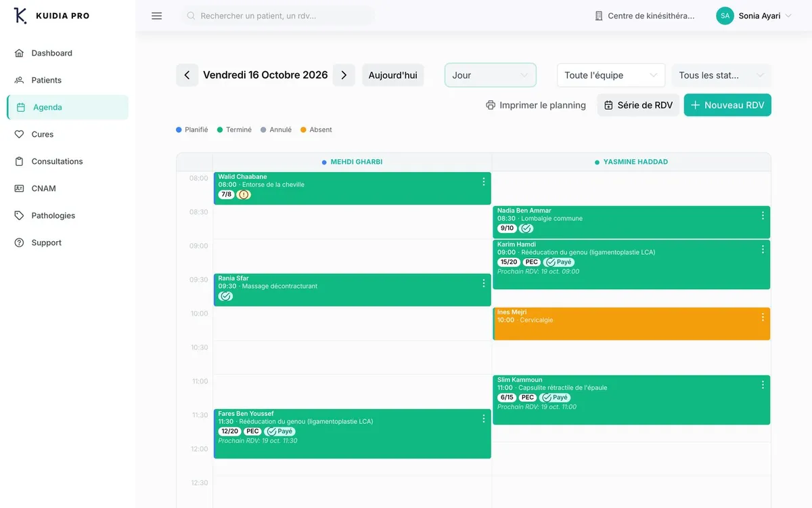Image resolution: width=812 pixels, height=508 pixels.
Task: Click the Mehdi Gharbi column header
Action: tap(352, 162)
